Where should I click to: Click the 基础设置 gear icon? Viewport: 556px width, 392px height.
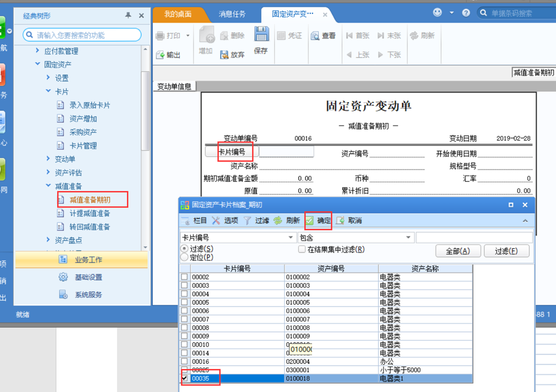63,277
